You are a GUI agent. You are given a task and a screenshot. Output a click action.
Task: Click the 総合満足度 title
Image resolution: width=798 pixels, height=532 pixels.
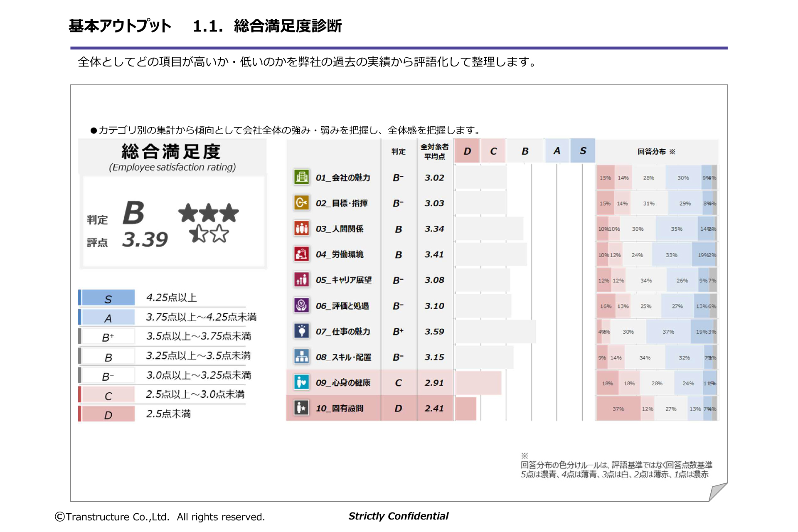tap(171, 152)
